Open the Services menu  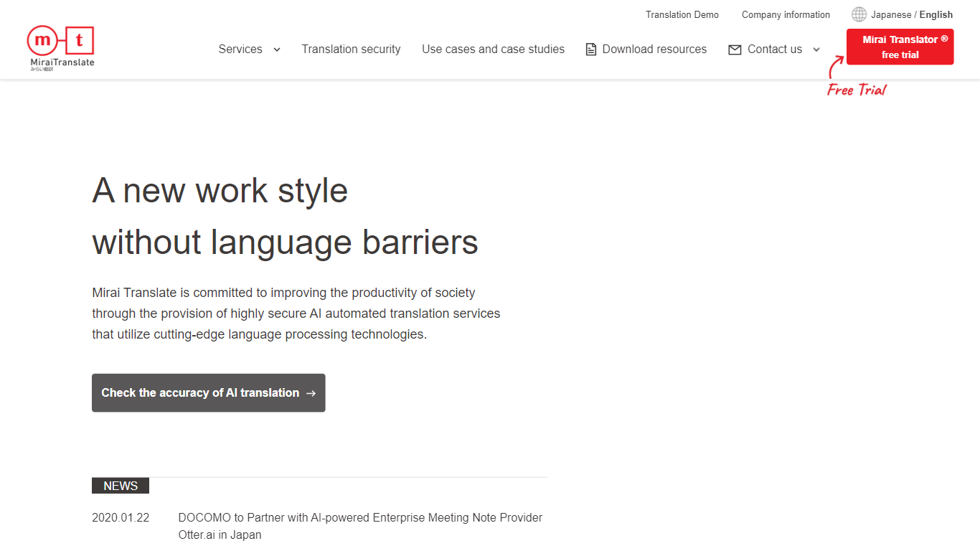(240, 49)
